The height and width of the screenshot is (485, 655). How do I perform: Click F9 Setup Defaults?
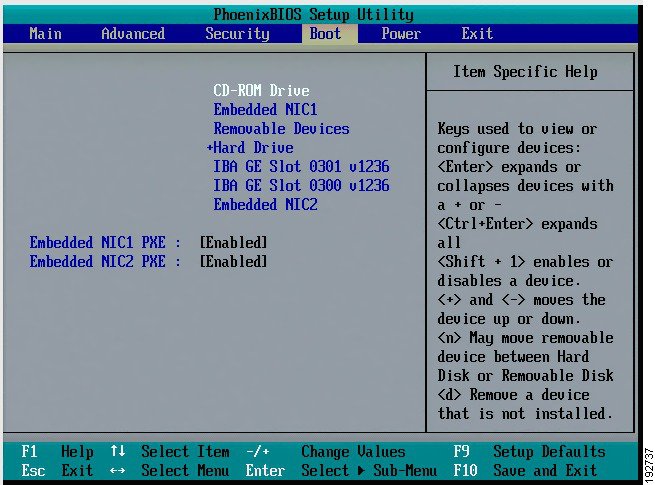[530, 452]
